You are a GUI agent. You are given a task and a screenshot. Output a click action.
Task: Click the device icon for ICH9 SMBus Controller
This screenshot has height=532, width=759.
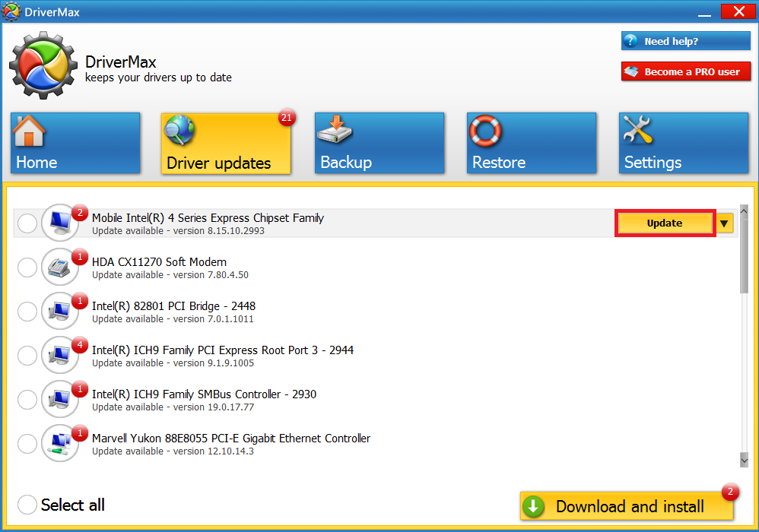pyautogui.click(x=60, y=398)
